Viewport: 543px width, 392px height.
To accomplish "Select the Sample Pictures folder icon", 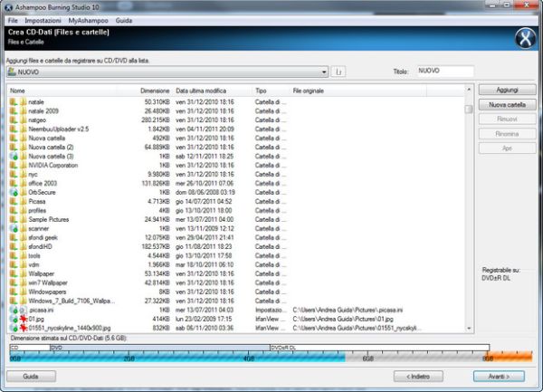I will 24,219.
